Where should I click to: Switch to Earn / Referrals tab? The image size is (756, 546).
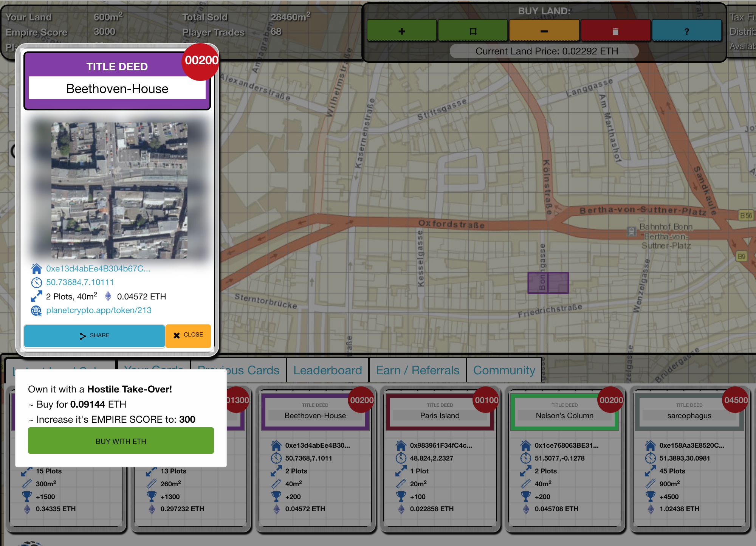[417, 370]
